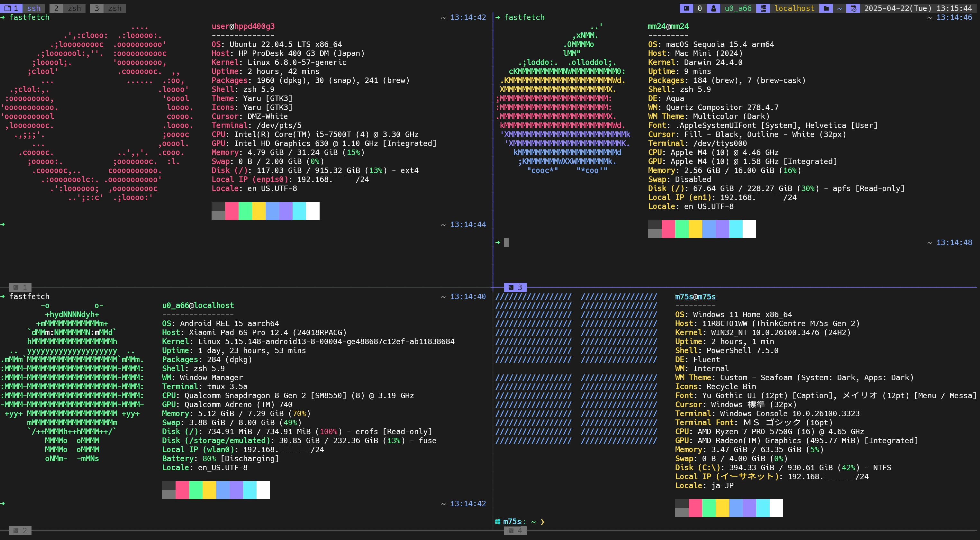Click the WM: Quartz Compositor 278.4.7 line
The image size is (980, 540).
click(713, 107)
